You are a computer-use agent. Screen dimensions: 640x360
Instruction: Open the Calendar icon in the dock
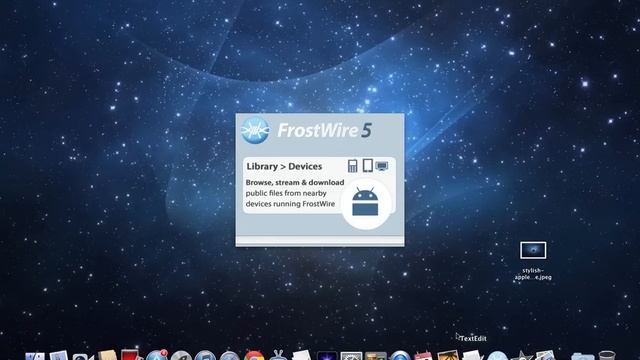[x=423, y=355]
